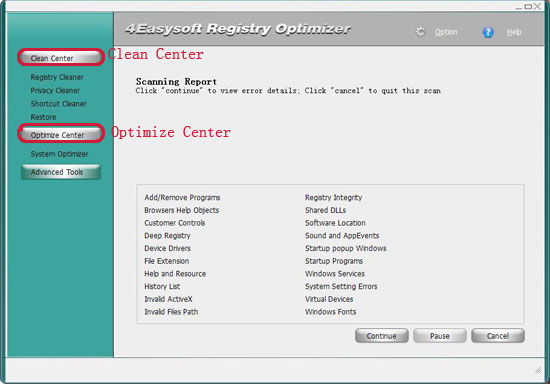Image resolution: width=550 pixels, height=384 pixels.
Task: Click 'Registry Integrity' scan item
Action: pyautogui.click(x=333, y=197)
